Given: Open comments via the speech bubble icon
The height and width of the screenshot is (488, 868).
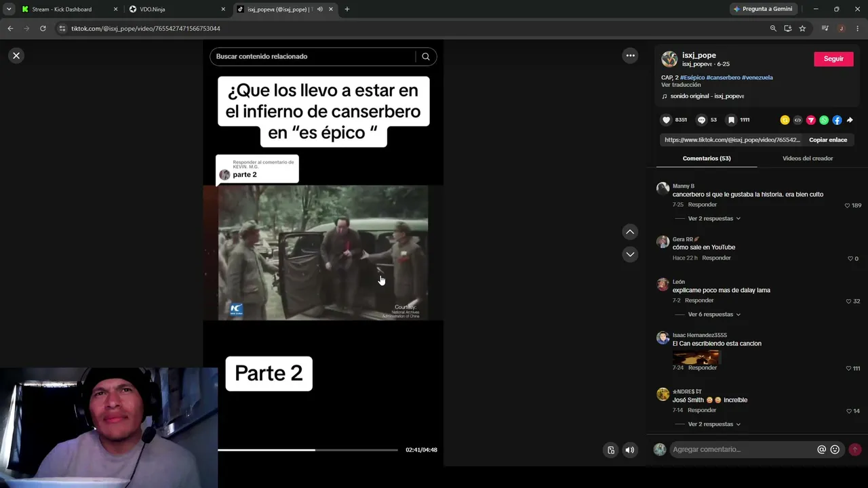Looking at the screenshot, I should click(x=701, y=120).
